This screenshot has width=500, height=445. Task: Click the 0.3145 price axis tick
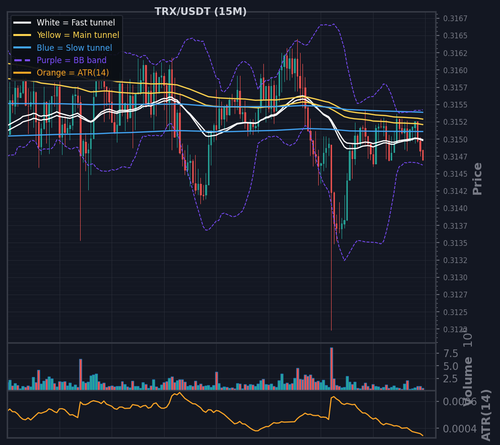455,174
